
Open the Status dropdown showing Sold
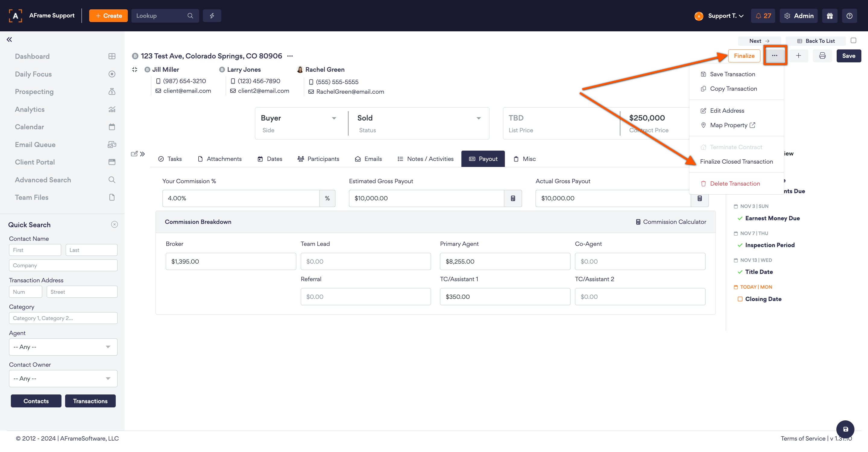coord(418,118)
